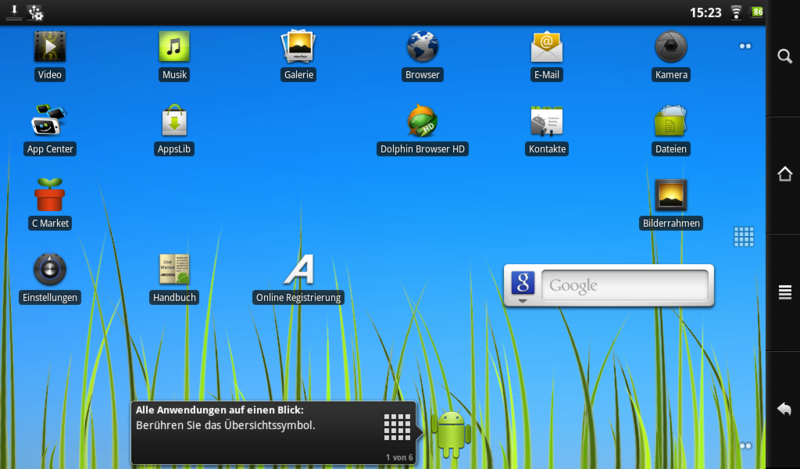Tap the battery level indicator
This screenshot has height=469, width=800.
(x=756, y=12)
